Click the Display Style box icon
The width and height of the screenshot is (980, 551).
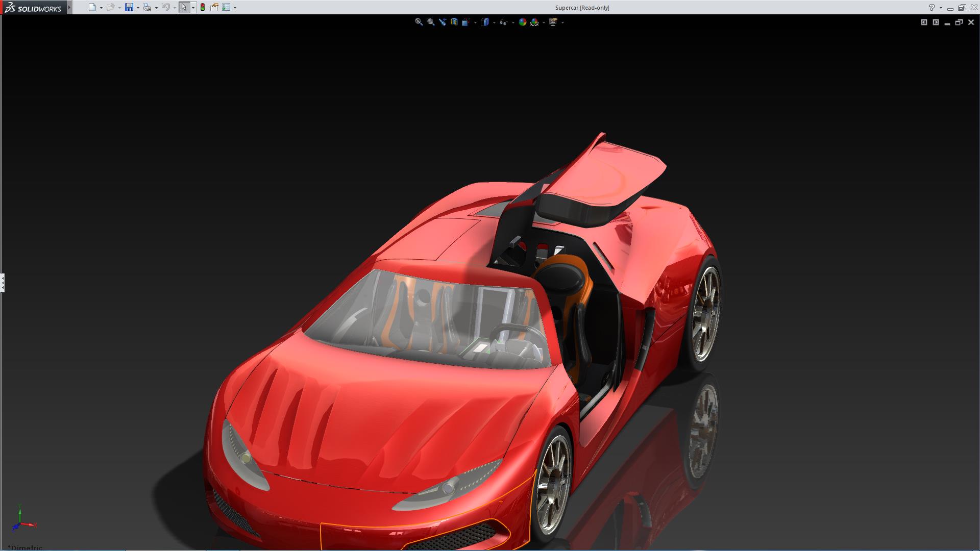485,22
